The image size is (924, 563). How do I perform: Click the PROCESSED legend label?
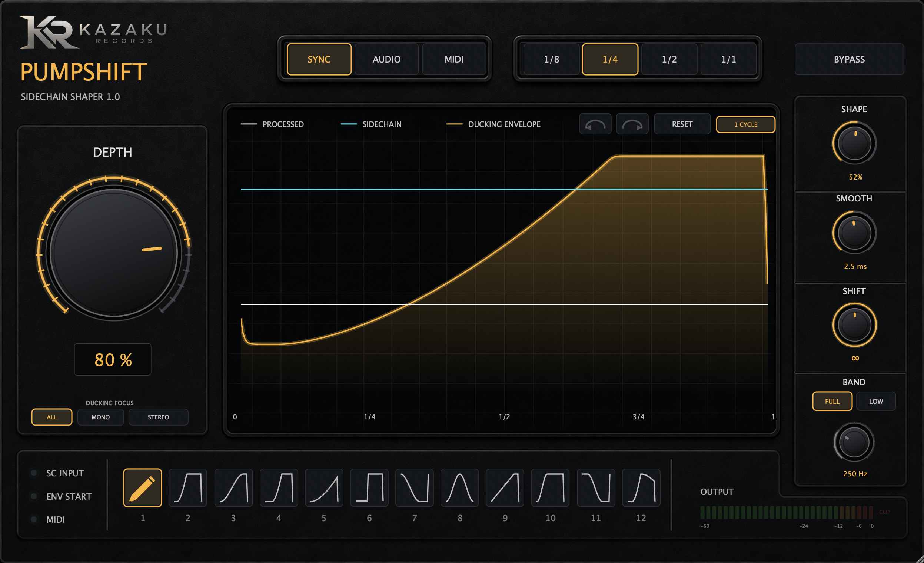283,124
